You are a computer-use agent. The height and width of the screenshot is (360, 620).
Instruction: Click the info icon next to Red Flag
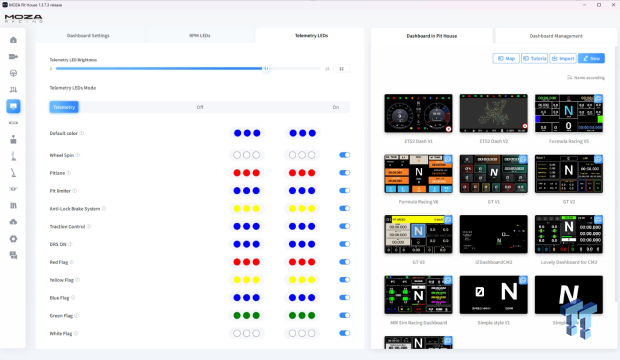click(72, 262)
